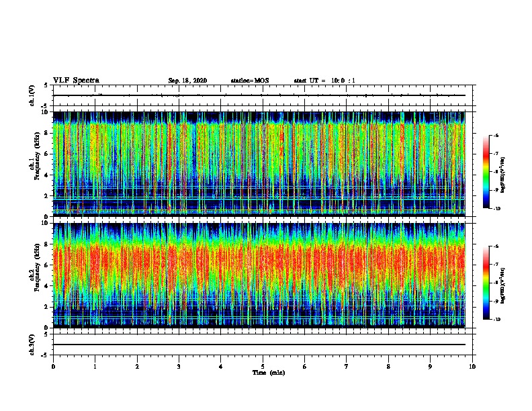Click the '6' tick on the time axis
The height and width of the screenshot is (411, 532).
pyautogui.click(x=304, y=367)
